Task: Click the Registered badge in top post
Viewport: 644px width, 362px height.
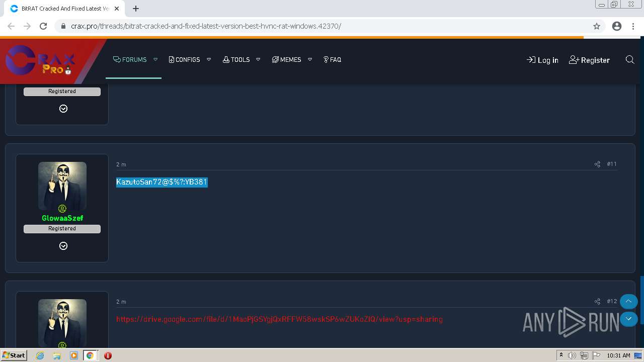Action: coord(62,92)
